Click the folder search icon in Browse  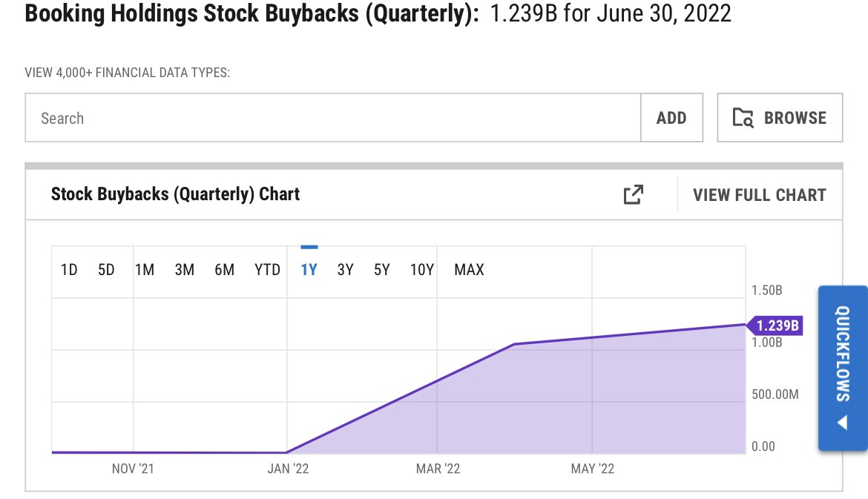(x=743, y=118)
